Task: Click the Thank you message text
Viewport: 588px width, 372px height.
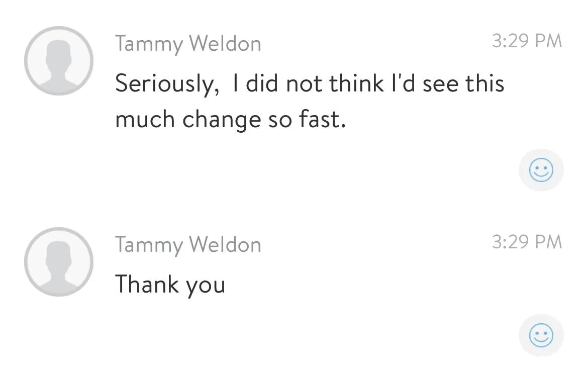Action: pyautogui.click(x=170, y=285)
